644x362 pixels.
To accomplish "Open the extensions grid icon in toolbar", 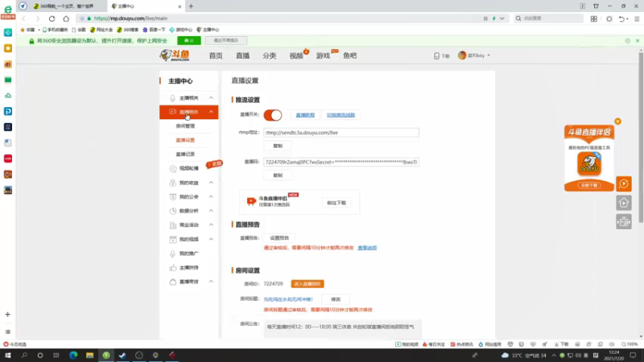I will point(594,19).
